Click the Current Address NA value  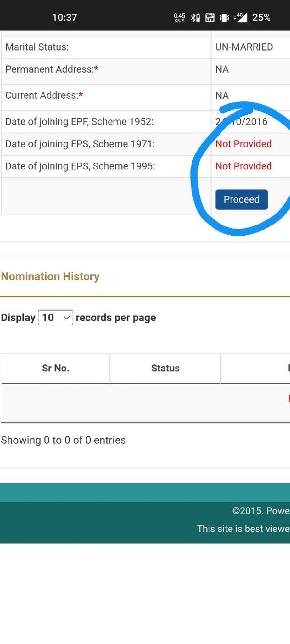click(x=222, y=96)
